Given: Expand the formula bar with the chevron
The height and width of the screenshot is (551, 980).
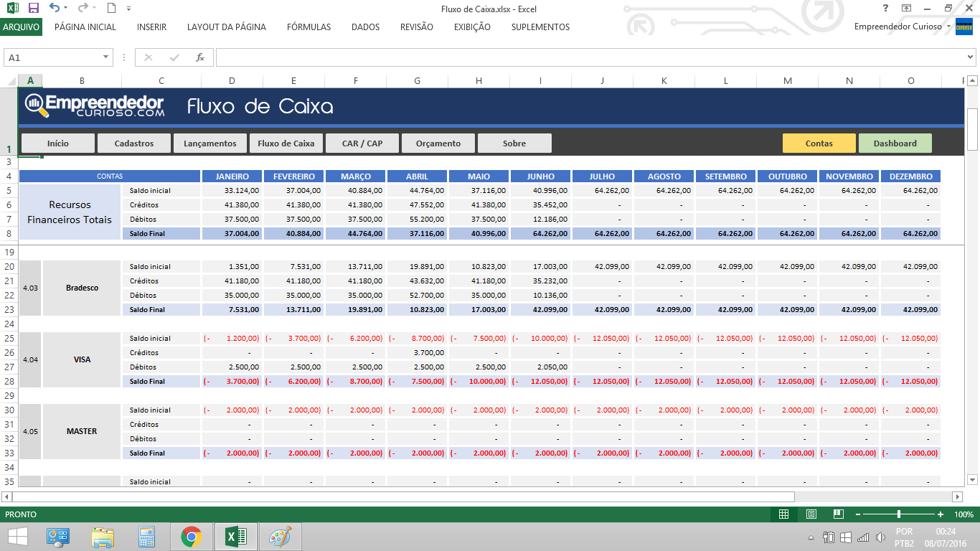Looking at the screenshot, I should coord(970,57).
